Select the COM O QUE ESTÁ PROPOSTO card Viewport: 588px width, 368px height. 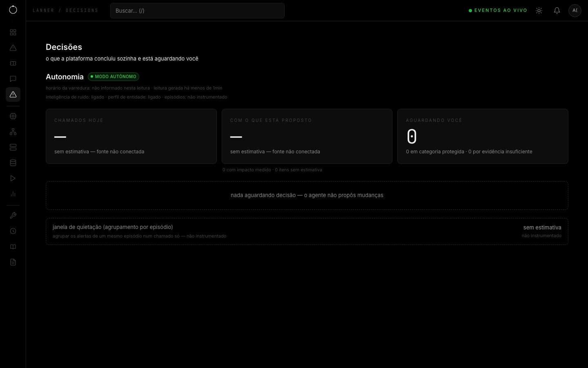point(307,137)
